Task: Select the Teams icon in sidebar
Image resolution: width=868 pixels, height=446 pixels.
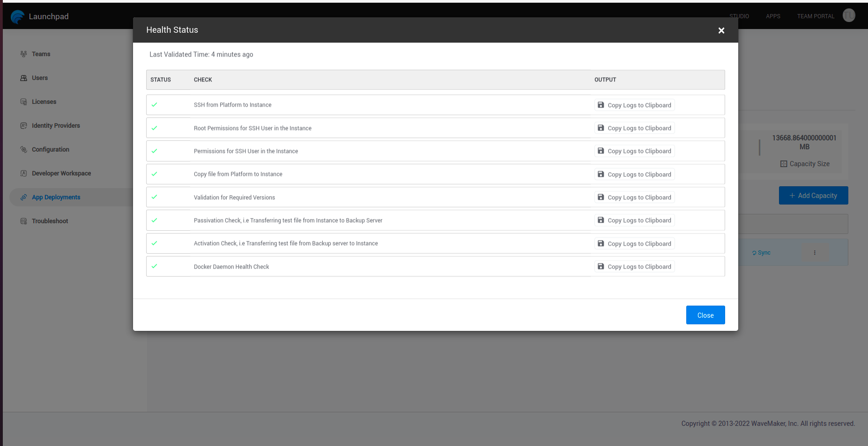Action: pos(23,54)
